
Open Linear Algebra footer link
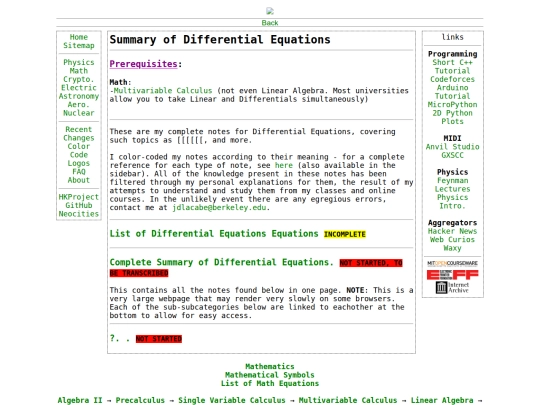point(442,400)
